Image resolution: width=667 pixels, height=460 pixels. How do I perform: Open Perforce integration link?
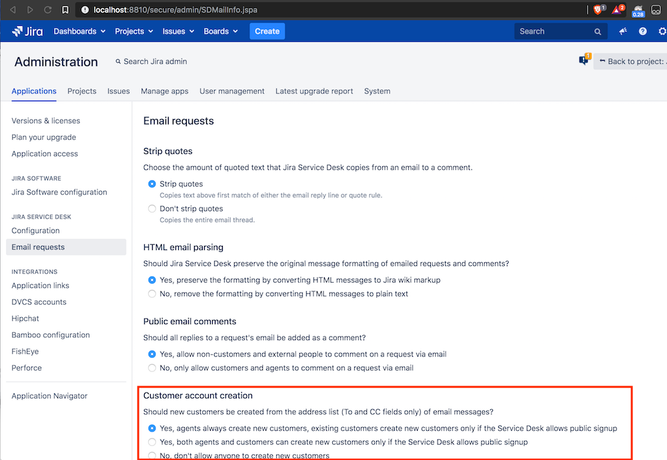pyautogui.click(x=26, y=368)
